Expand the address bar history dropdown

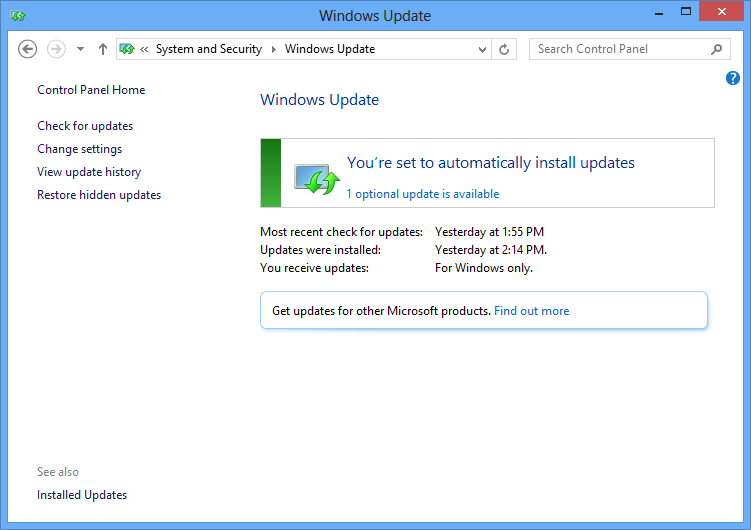[482, 49]
